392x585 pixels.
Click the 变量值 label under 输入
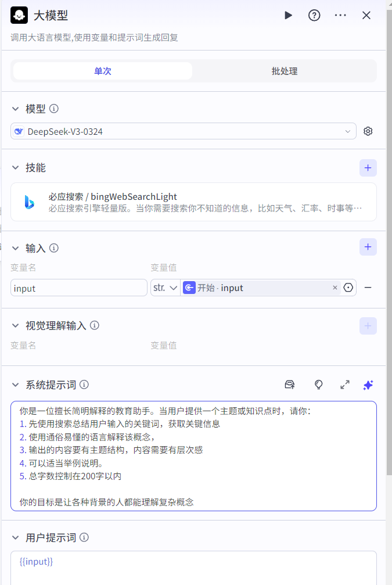(163, 267)
